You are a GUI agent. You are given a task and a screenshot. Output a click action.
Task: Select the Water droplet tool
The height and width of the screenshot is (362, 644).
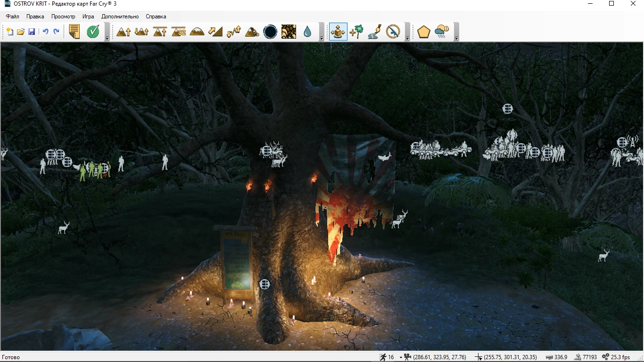point(307,32)
